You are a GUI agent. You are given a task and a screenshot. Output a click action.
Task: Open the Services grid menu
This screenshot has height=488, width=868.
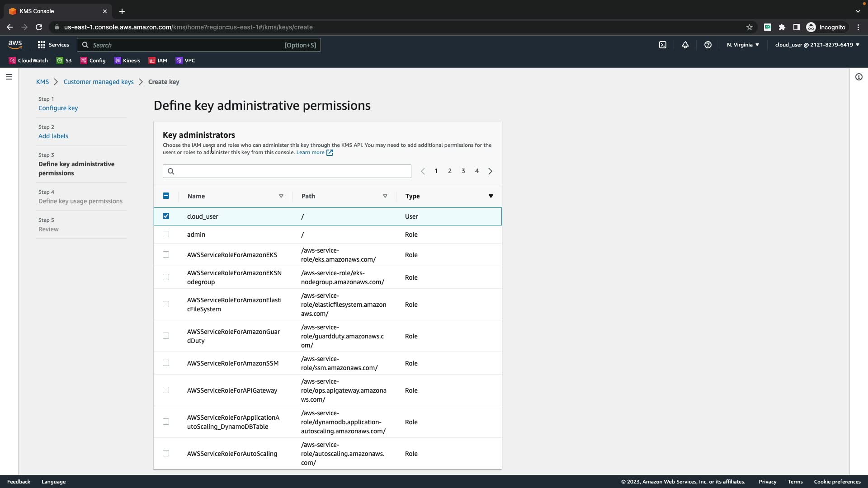(x=53, y=45)
